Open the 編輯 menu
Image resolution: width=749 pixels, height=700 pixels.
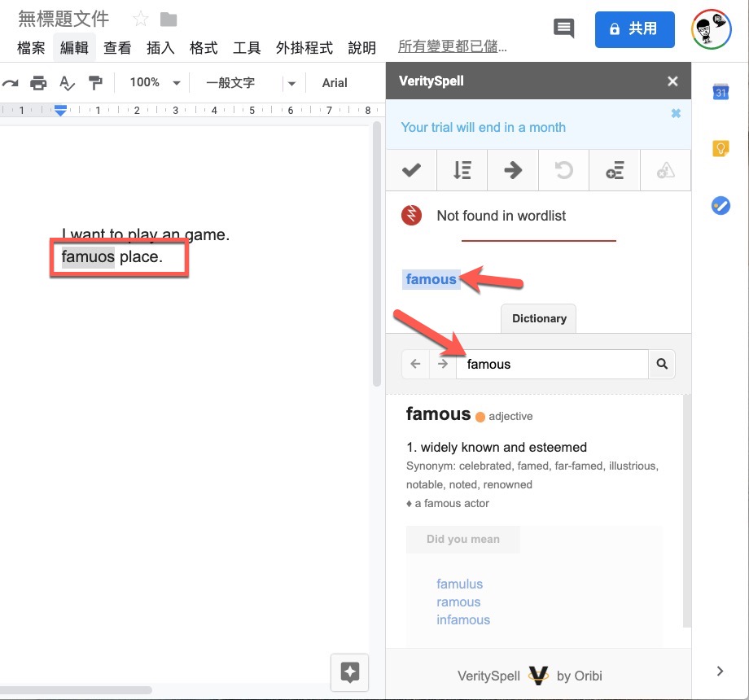(x=74, y=48)
